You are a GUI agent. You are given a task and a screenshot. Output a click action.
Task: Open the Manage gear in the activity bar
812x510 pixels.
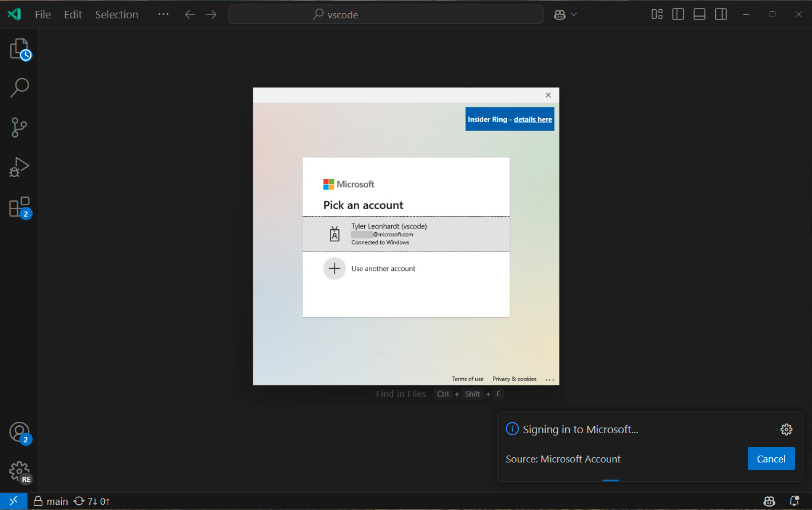pos(19,471)
